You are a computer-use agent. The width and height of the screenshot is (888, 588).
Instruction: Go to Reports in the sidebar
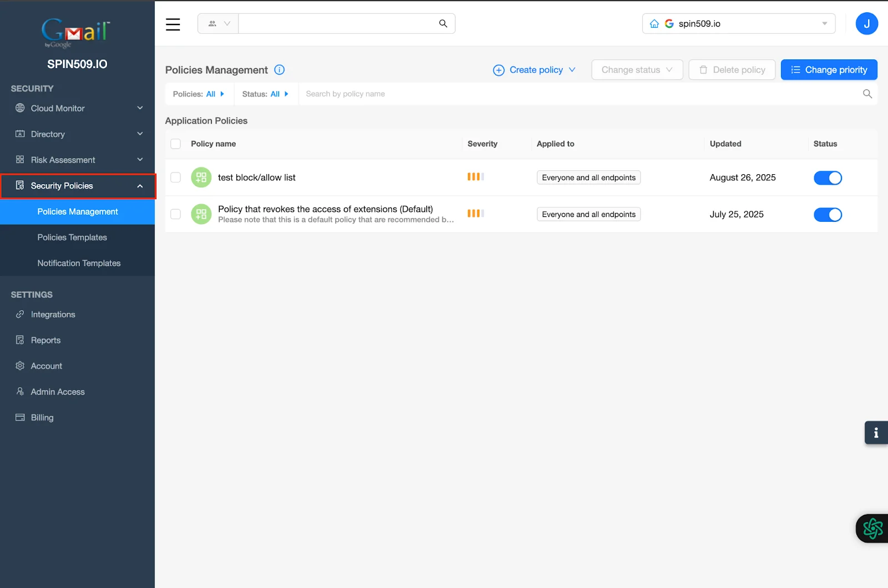tap(46, 339)
